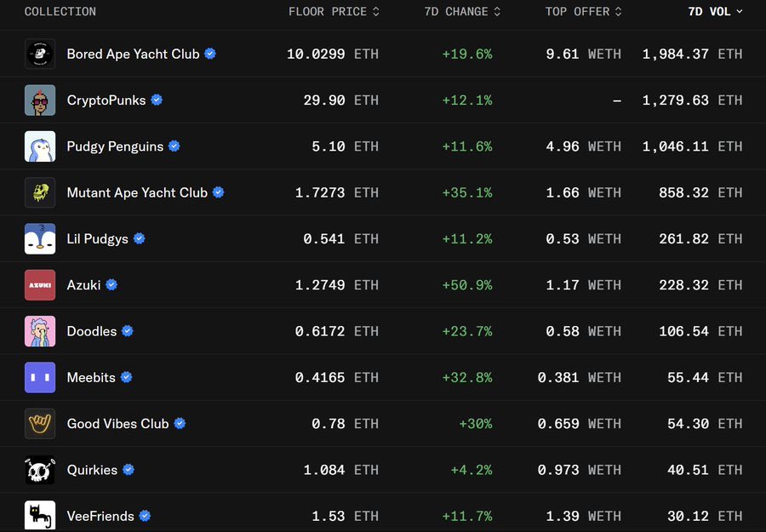
Task: Open the Good Vibes Club avatar
Action: pos(40,424)
